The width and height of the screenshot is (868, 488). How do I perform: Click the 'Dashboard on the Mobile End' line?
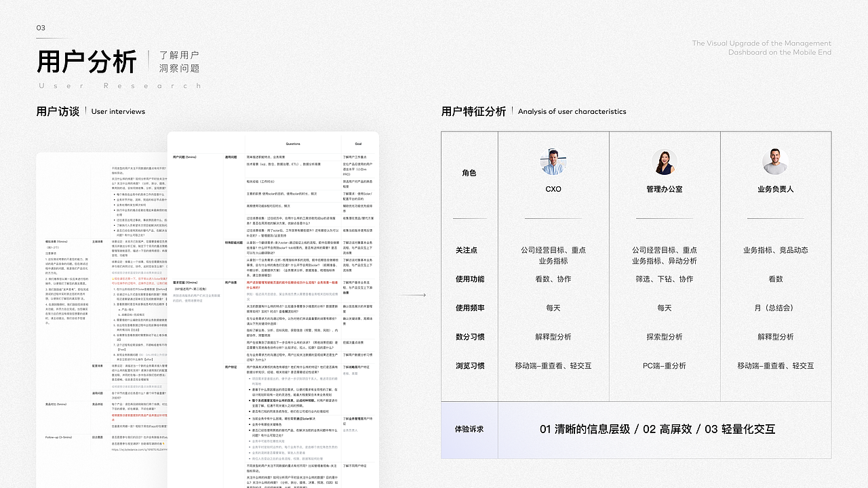coord(780,52)
